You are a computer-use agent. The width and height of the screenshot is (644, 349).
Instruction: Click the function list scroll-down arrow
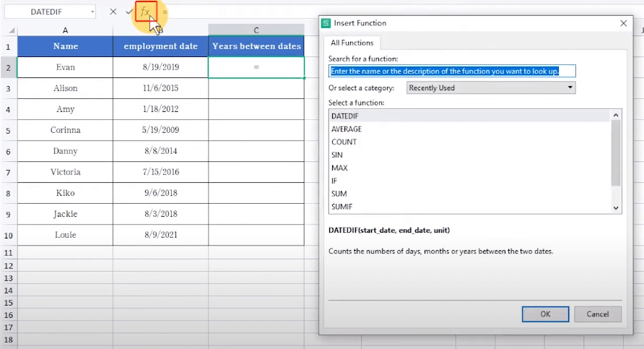616,207
